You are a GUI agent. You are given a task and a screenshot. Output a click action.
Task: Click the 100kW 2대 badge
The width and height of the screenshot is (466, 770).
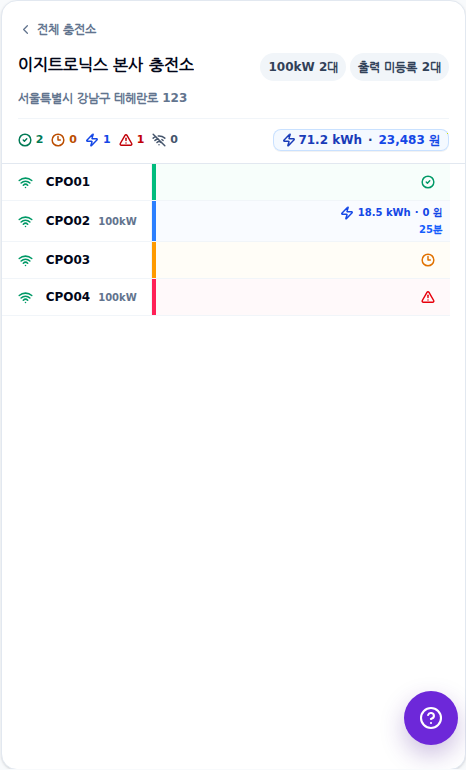(x=303, y=67)
